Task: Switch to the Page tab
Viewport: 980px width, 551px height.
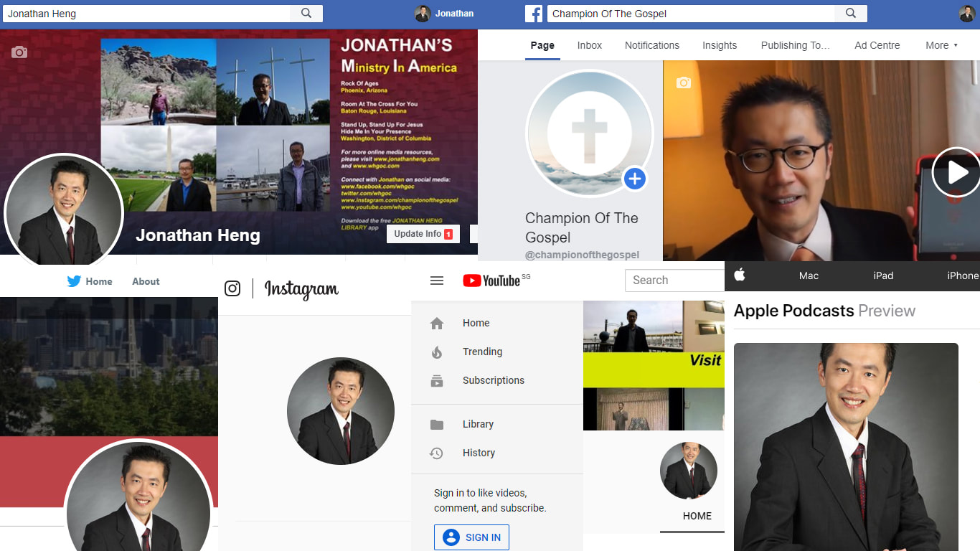Action: click(542, 45)
